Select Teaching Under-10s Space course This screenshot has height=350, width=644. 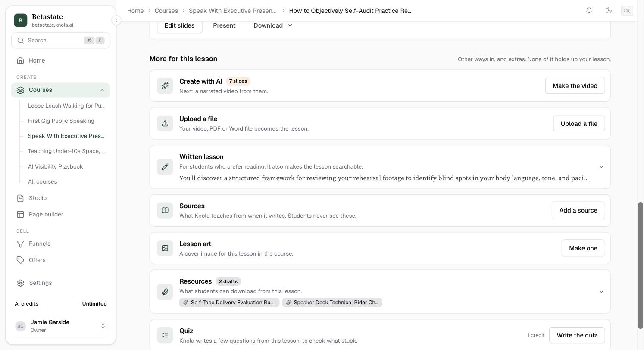pyautogui.click(x=66, y=151)
